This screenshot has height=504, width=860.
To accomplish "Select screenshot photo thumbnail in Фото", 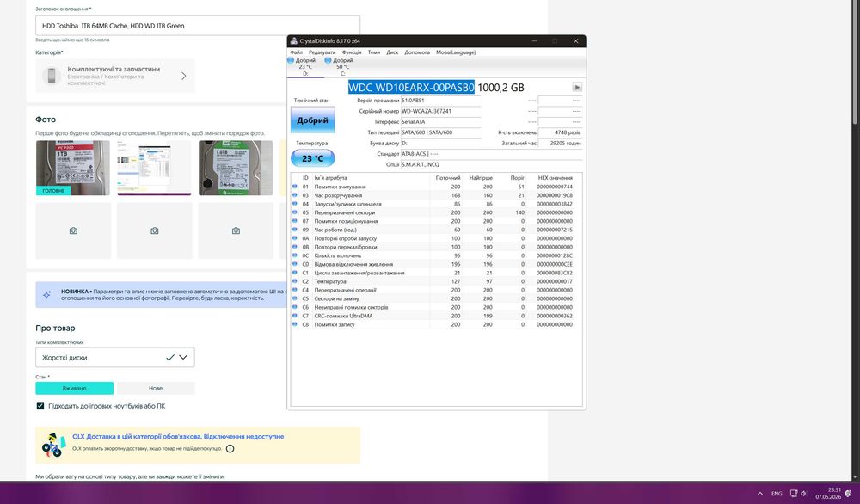I will click(x=154, y=168).
